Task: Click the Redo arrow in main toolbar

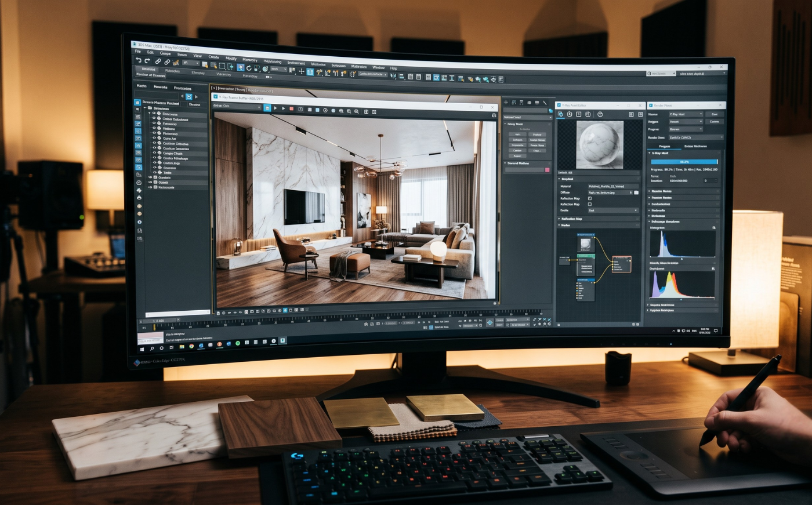Action: pos(147,60)
